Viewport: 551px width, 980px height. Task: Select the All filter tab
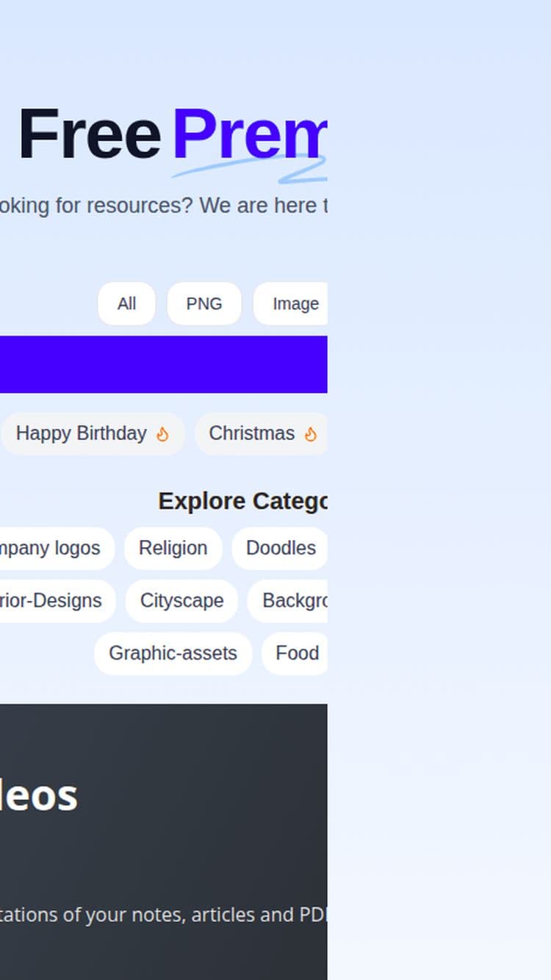coord(126,303)
